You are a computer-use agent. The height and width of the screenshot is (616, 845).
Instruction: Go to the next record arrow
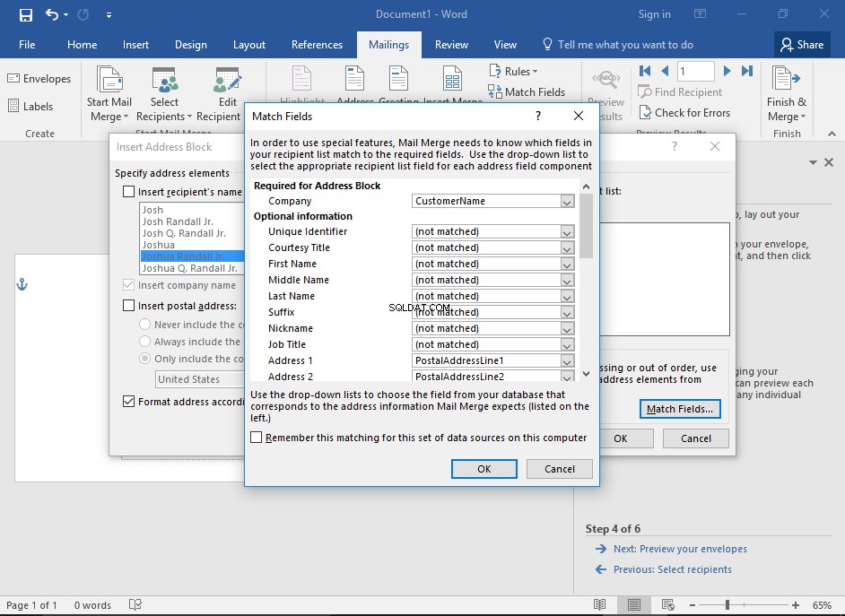pos(727,71)
